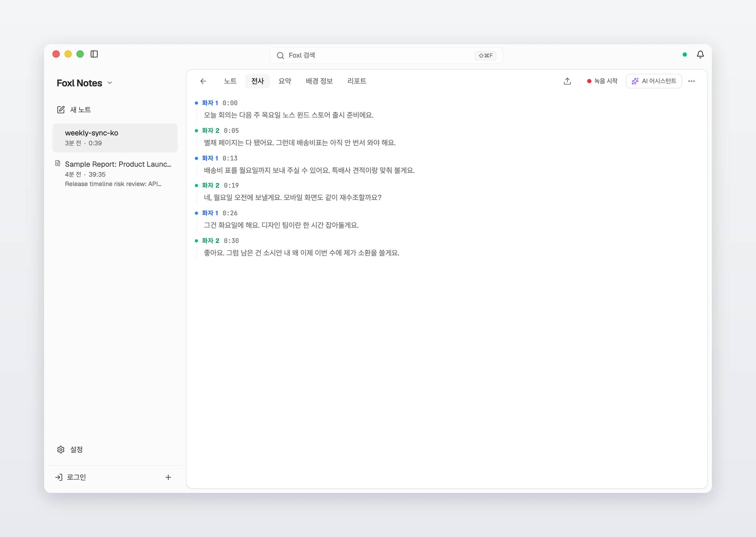Screen dimensions: 756x537
Task: Click the 0:30 timestamp
Action: pyautogui.click(x=231, y=241)
